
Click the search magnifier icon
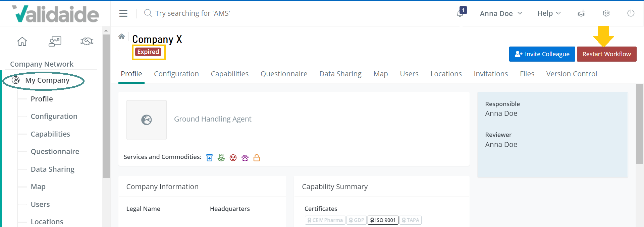[x=148, y=13]
